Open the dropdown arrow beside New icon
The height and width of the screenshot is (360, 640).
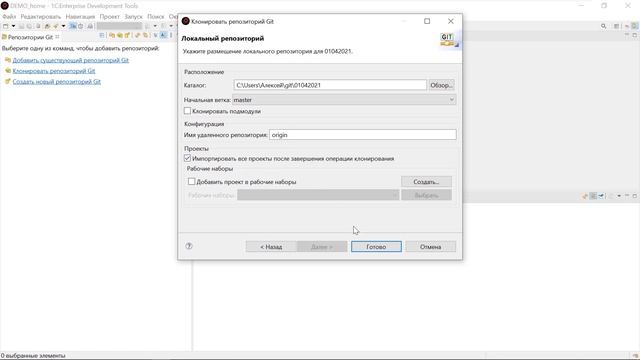13,26
